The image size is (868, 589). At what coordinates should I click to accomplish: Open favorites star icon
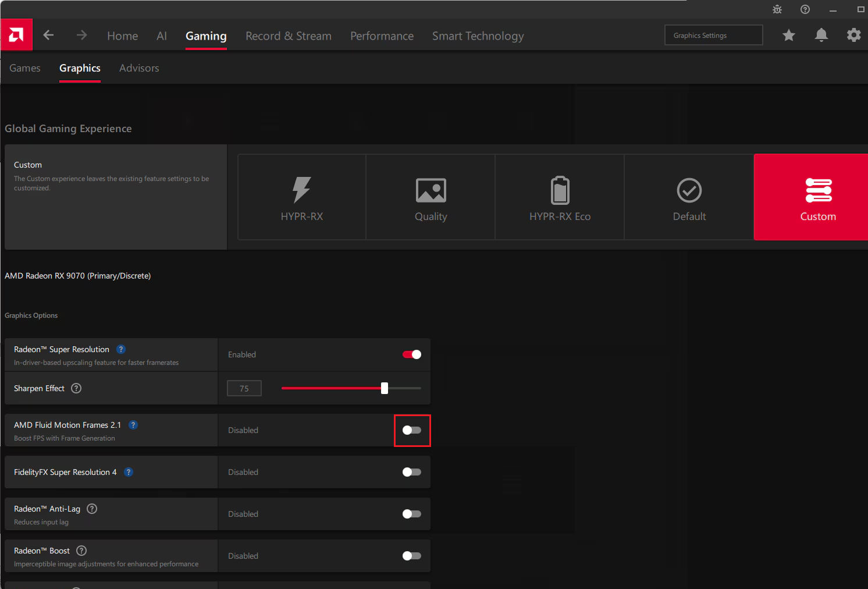789,36
